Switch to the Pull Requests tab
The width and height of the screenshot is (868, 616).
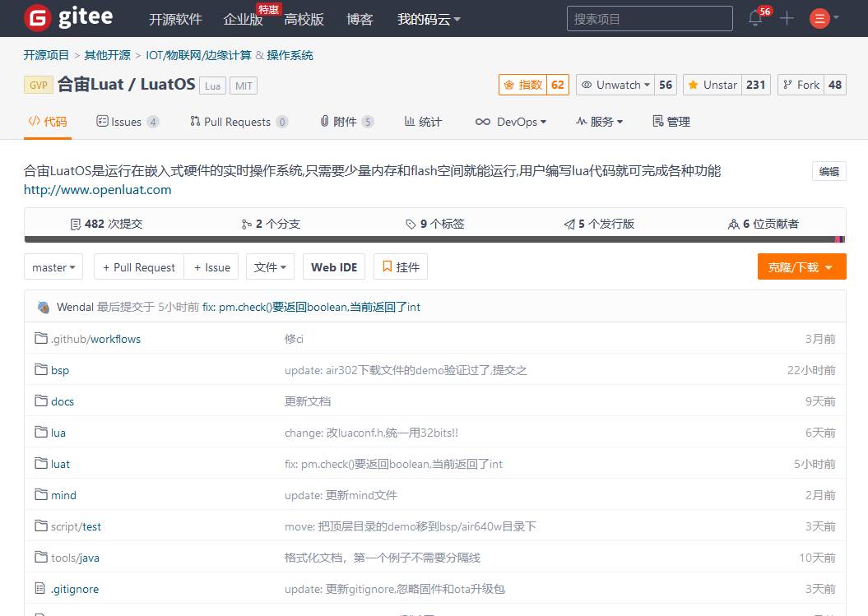point(239,122)
